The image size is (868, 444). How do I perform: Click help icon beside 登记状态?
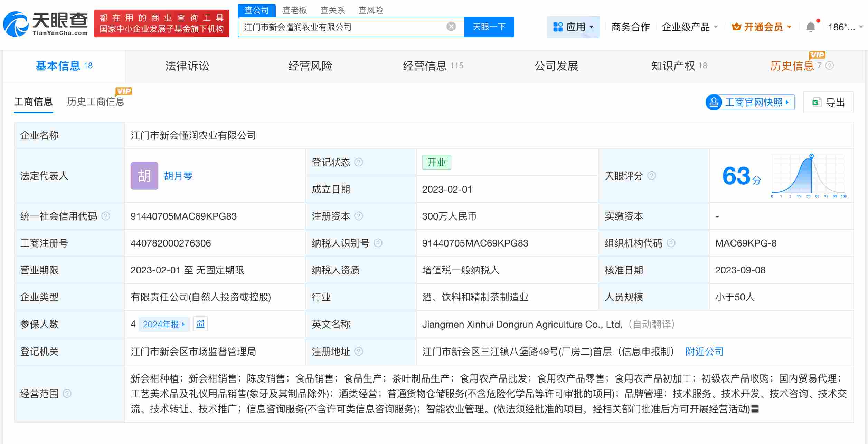tap(359, 162)
